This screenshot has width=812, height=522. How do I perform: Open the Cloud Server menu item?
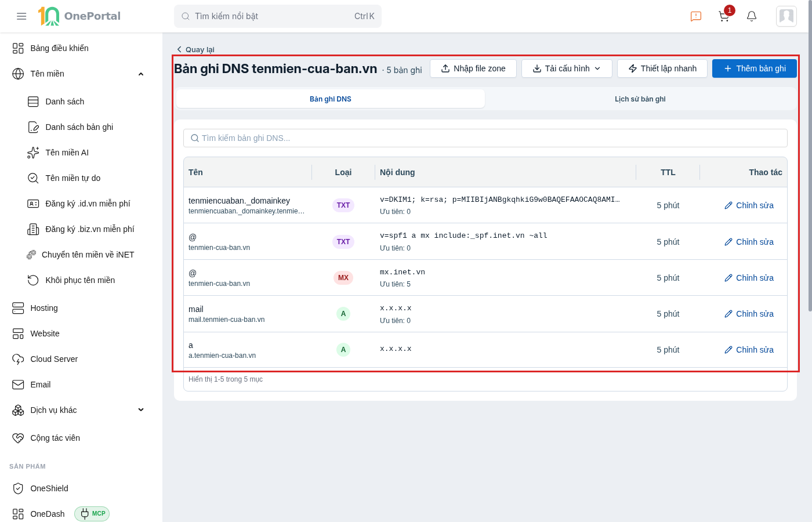(54, 359)
